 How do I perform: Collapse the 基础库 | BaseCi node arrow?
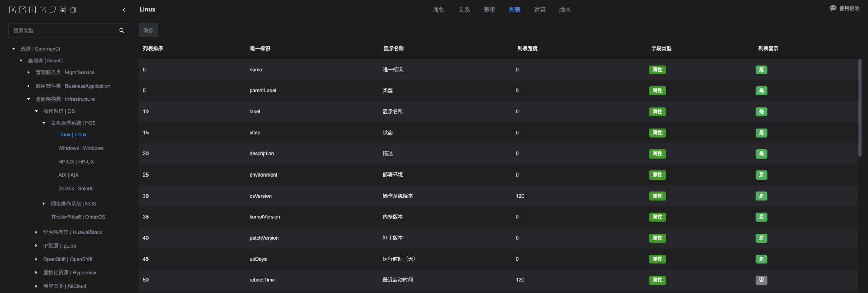(21, 61)
